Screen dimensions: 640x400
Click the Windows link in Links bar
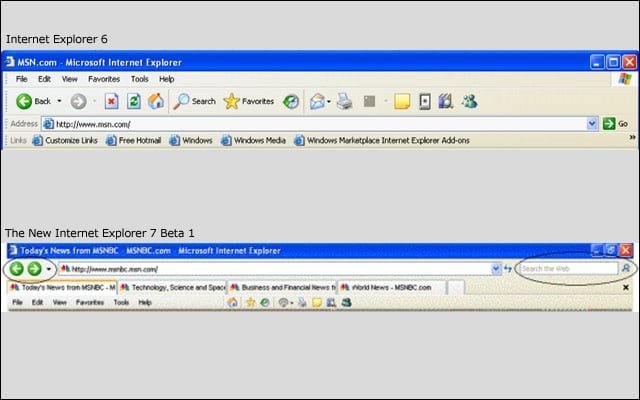click(191, 140)
